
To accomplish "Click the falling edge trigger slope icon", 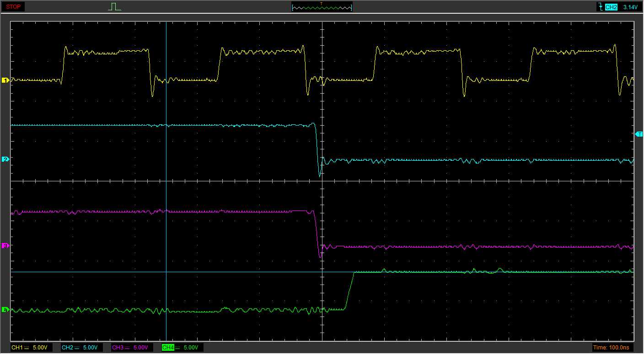I will coord(600,7).
